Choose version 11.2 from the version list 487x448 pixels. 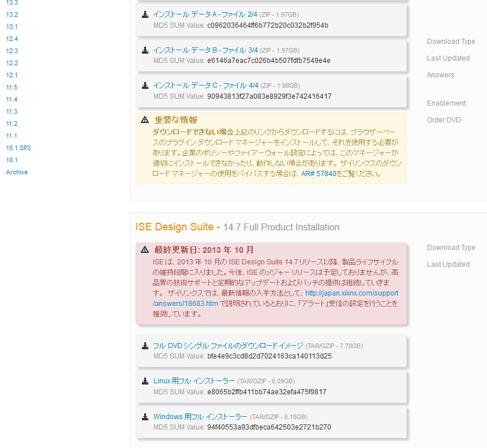point(12,124)
